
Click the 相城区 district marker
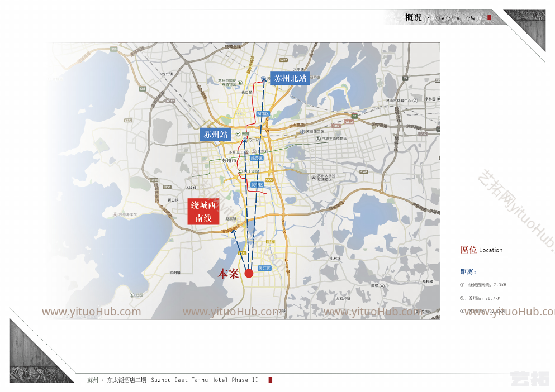point(263,113)
